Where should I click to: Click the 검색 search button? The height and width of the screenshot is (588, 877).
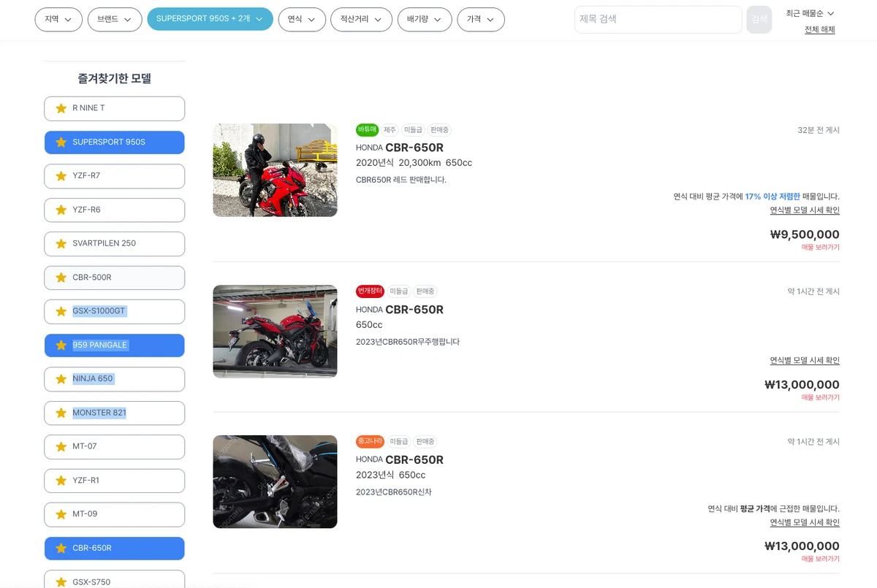(x=759, y=20)
